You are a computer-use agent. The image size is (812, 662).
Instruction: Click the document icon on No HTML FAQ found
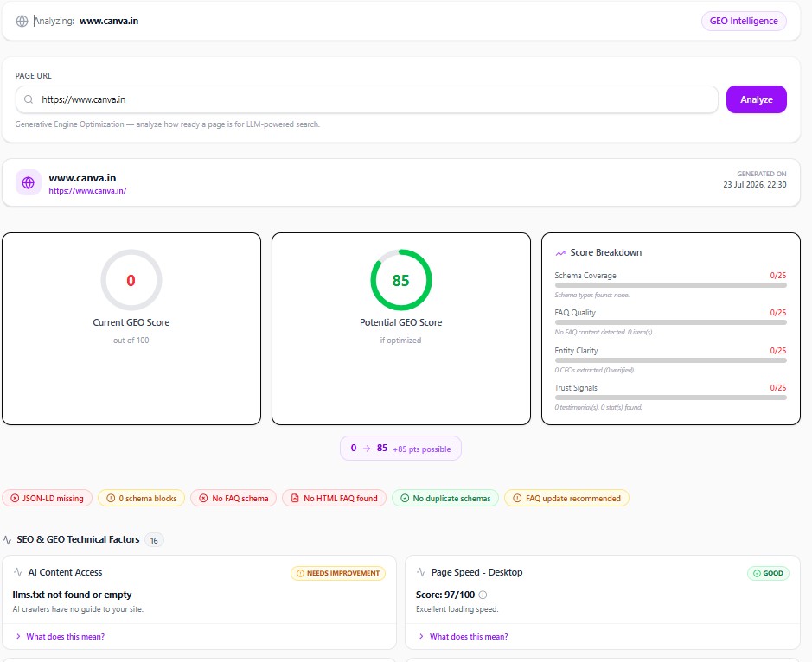tap(295, 498)
